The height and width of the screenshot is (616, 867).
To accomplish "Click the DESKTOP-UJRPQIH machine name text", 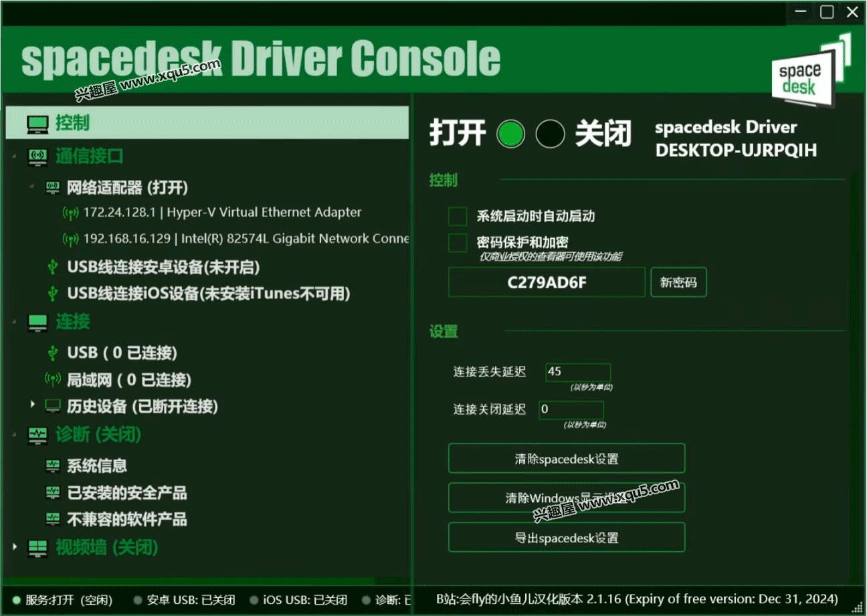I will click(736, 150).
